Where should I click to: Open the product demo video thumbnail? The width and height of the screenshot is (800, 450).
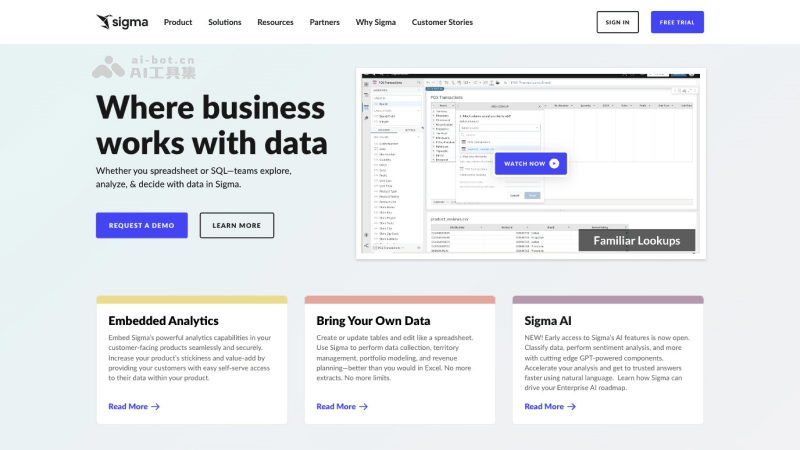[531, 163]
